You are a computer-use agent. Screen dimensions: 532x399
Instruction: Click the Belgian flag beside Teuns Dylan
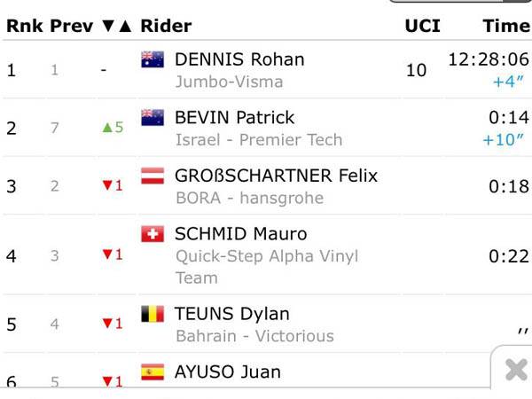point(153,314)
